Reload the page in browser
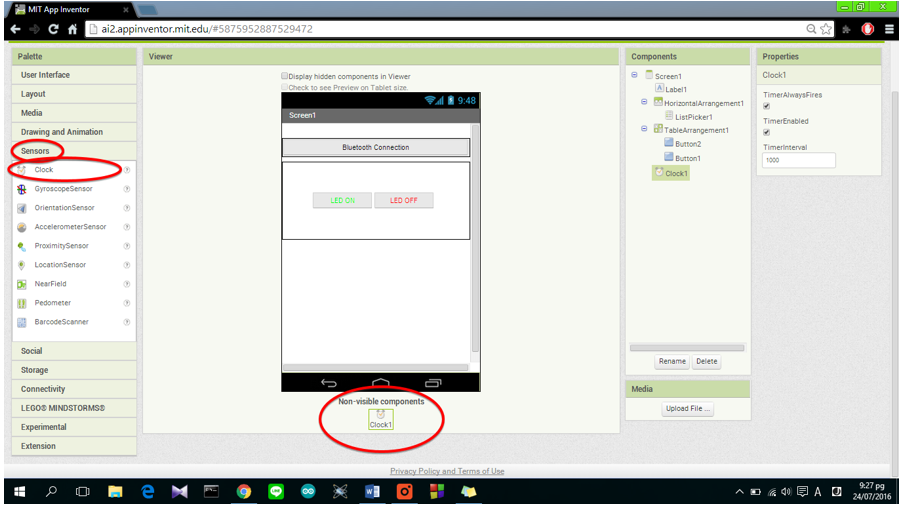 click(53, 29)
